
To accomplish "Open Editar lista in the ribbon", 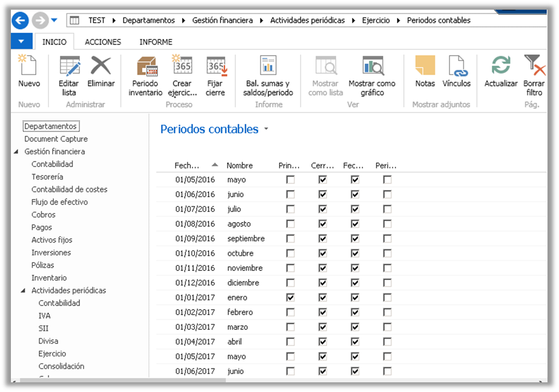I will [69, 67].
